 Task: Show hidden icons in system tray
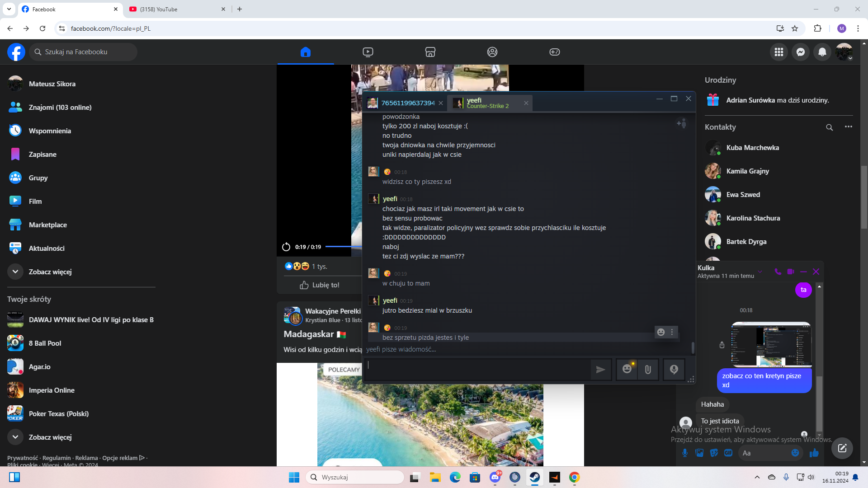757,477
